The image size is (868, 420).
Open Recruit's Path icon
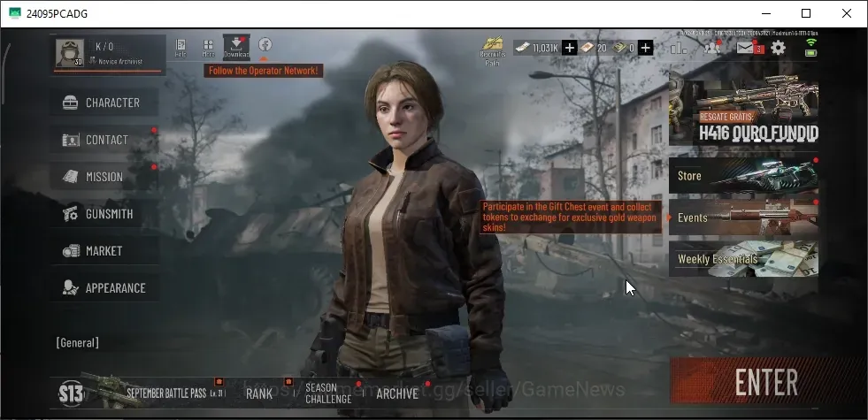click(x=492, y=51)
